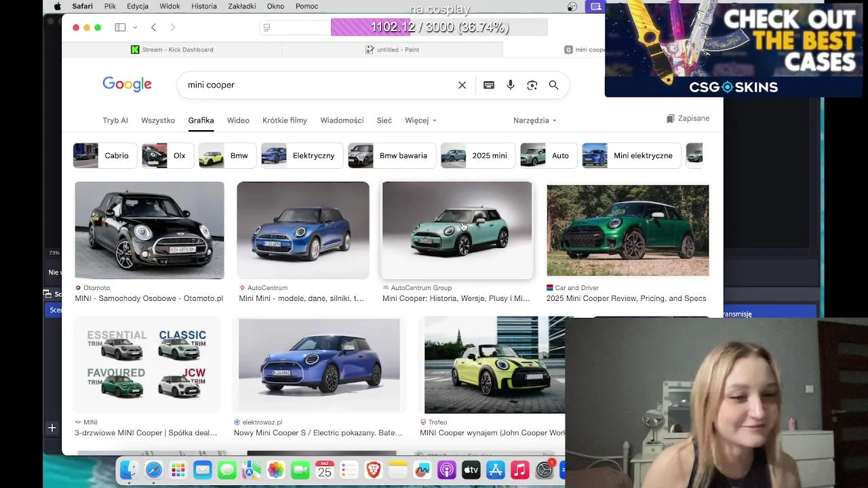Switch to the Tryb AI tab

tap(115, 120)
